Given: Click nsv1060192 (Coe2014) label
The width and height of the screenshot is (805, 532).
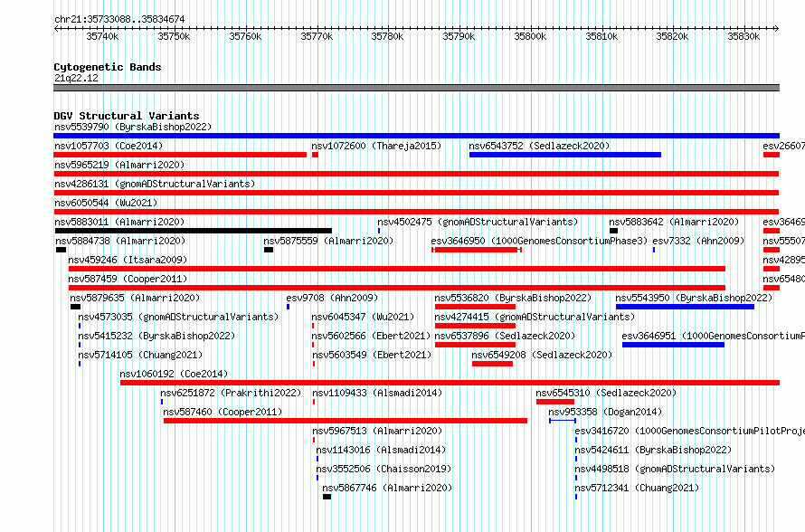Looking at the screenshot, I should point(174,374).
